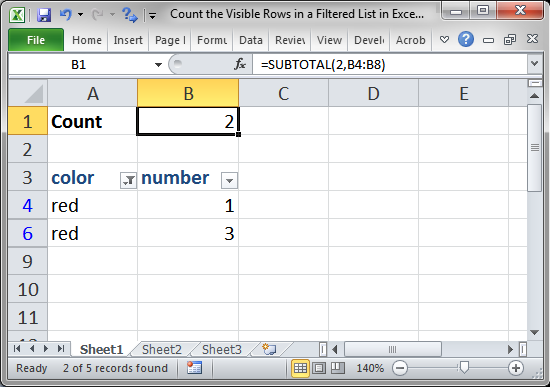Click the Excel application icon in title bar
550x387 pixels.
tap(16, 15)
